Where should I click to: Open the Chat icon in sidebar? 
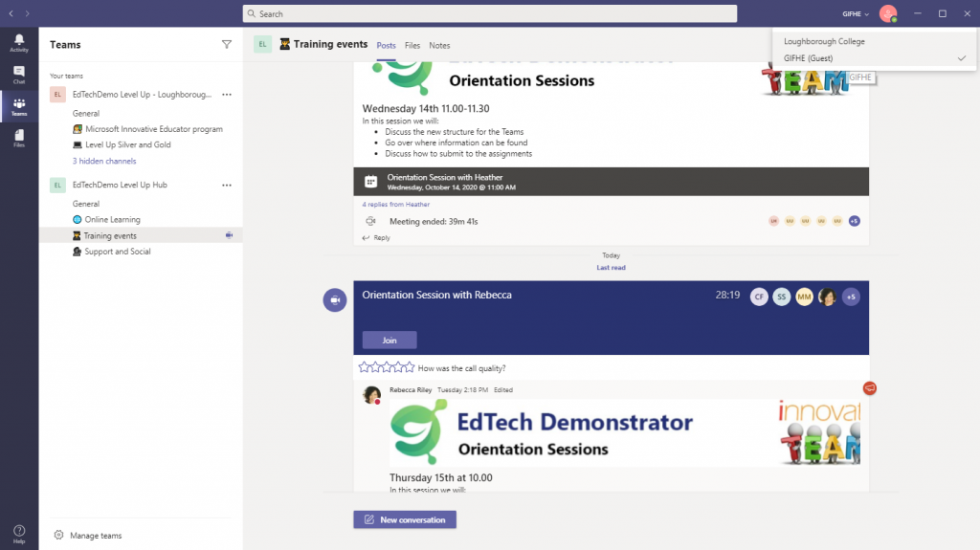point(19,75)
